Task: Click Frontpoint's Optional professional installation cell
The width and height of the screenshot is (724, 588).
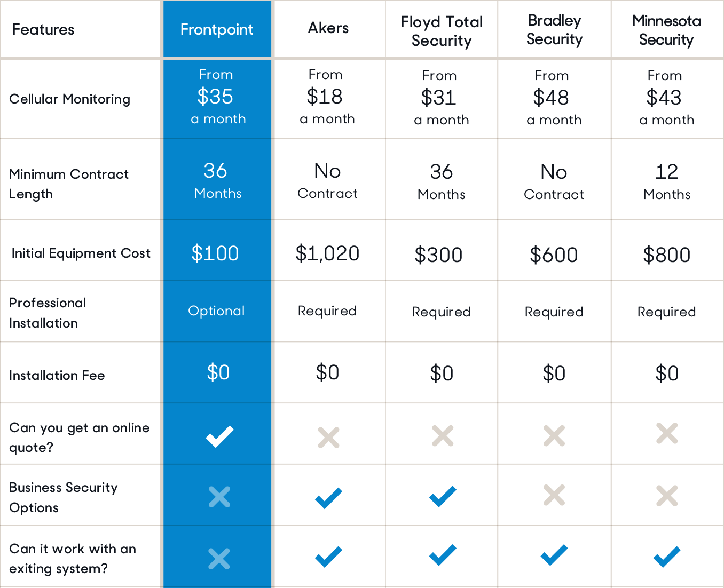Action: [216, 311]
